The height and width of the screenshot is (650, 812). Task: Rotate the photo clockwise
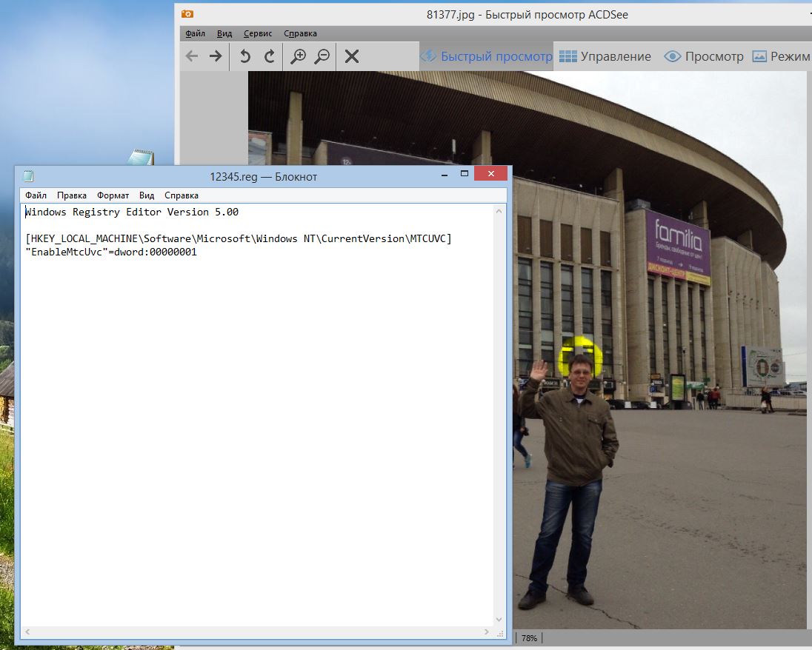pyautogui.click(x=270, y=56)
